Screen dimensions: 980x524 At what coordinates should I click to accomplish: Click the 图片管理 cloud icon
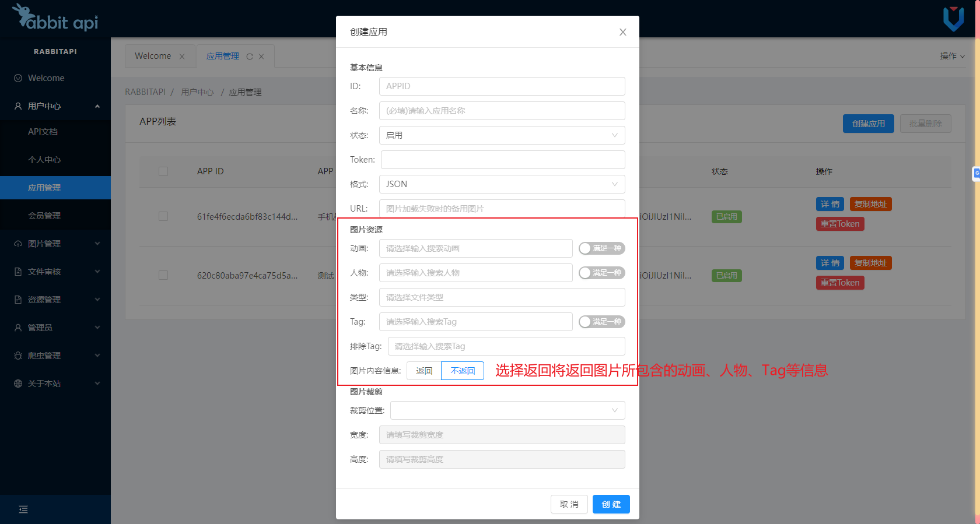18,244
